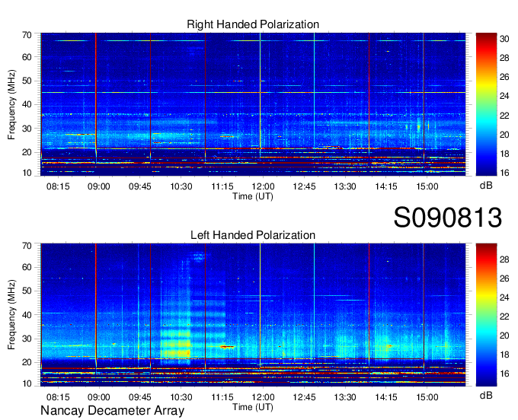Click the 30 MHz frequency tick on the upper plot
518x420 pixels.
pyautogui.click(x=27, y=129)
